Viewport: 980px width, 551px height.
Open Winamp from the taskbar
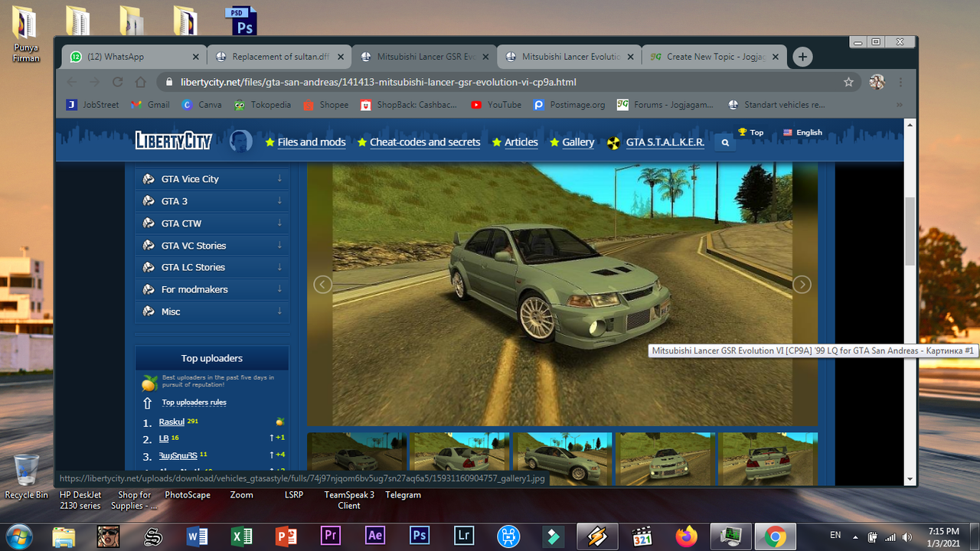point(597,536)
